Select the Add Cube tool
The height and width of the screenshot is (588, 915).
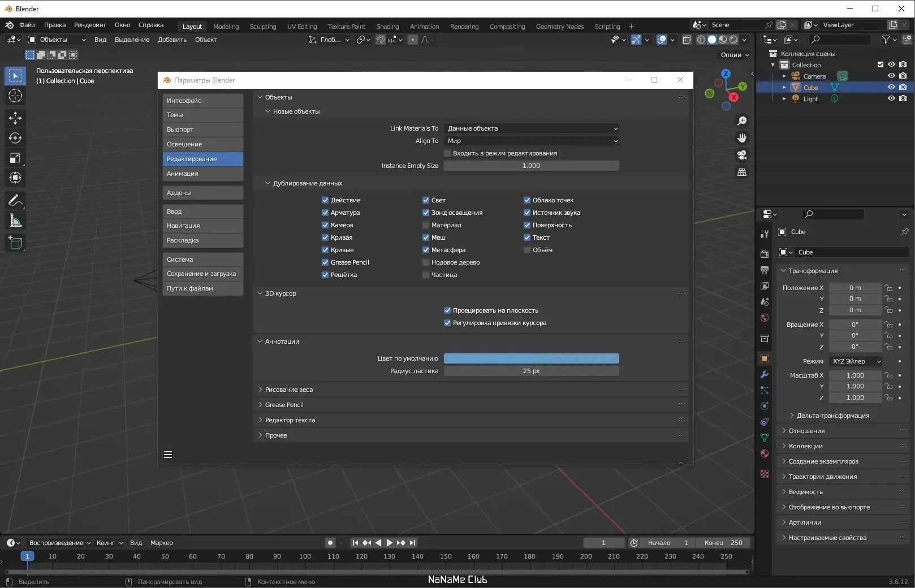click(15, 243)
